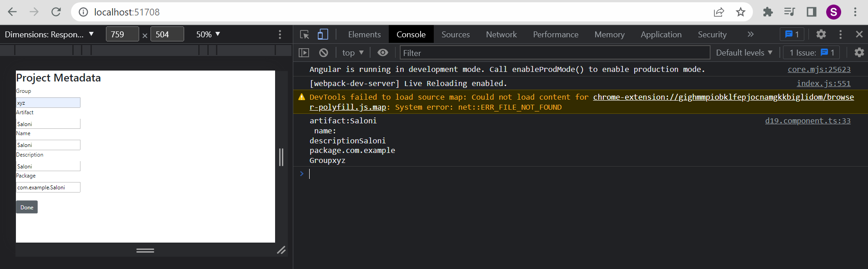Switch to Performance tab
This screenshot has height=269, width=868.
pyautogui.click(x=556, y=35)
